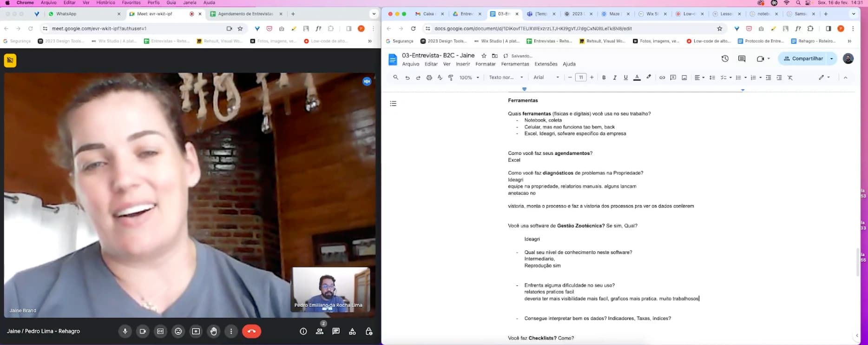
Task: Decrease indent in Docs toolbar
Action: [x=768, y=78]
